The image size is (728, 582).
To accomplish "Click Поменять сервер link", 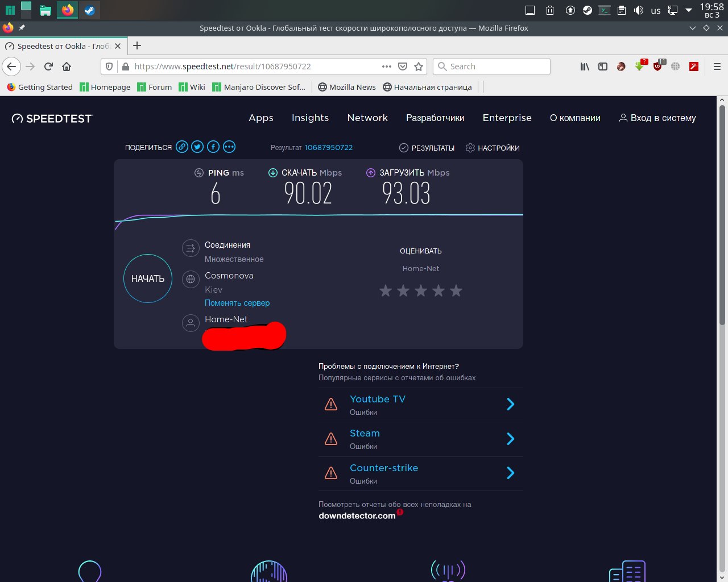I will tap(237, 303).
